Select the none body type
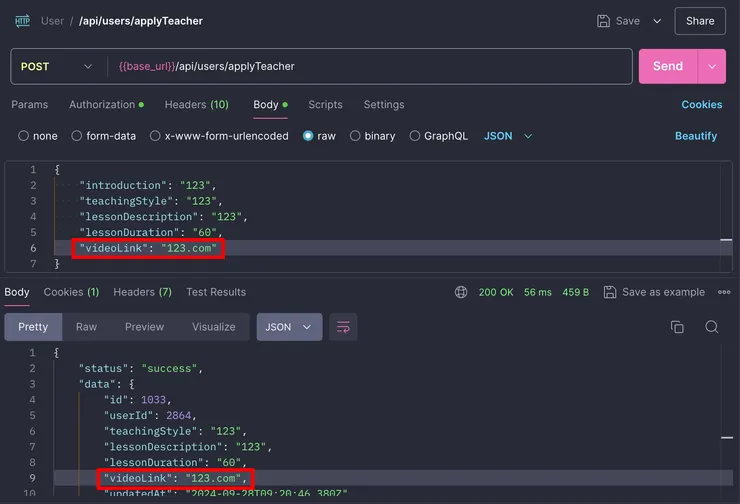Screen dimensions: 740x504 (24, 136)
